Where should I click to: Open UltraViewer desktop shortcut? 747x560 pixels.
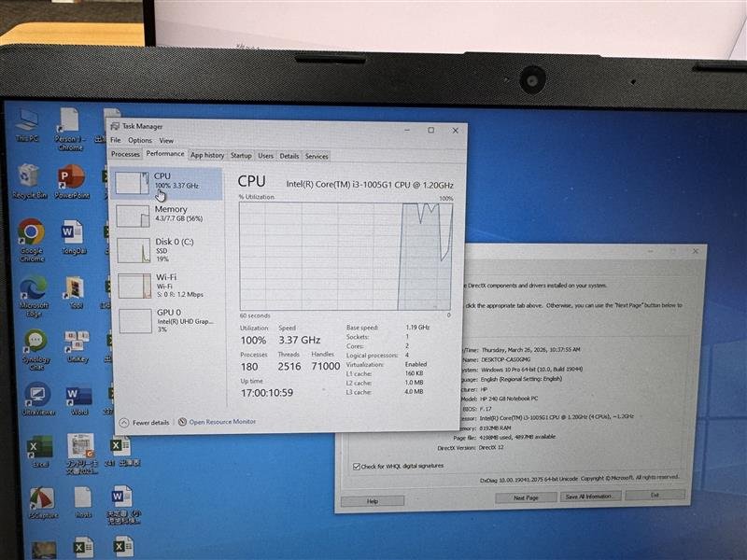pos(38,399)
